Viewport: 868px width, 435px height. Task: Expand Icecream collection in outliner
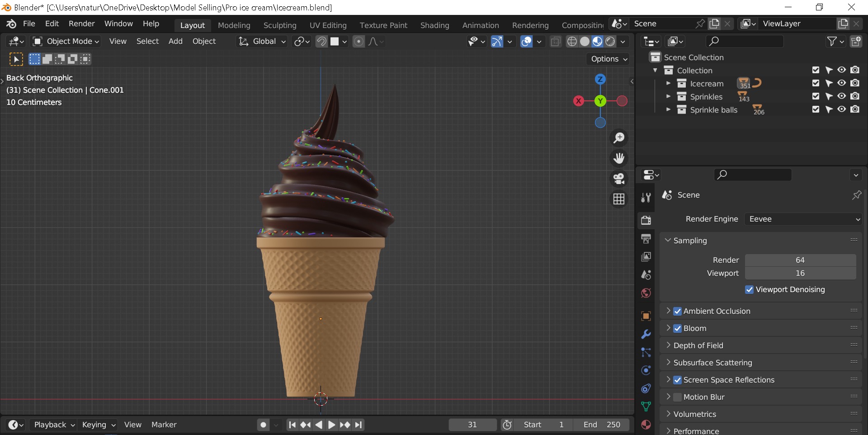pos(668,83)
